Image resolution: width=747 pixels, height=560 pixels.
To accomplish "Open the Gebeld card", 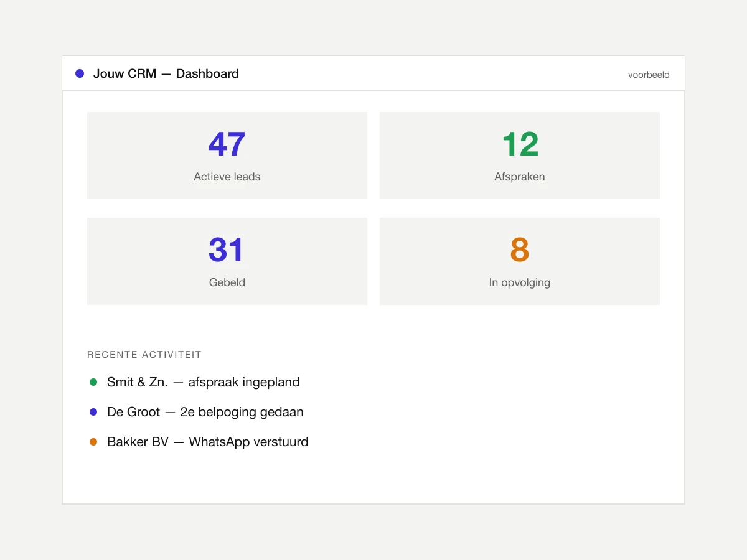I will pyautogui.click(x=227, y=261).
